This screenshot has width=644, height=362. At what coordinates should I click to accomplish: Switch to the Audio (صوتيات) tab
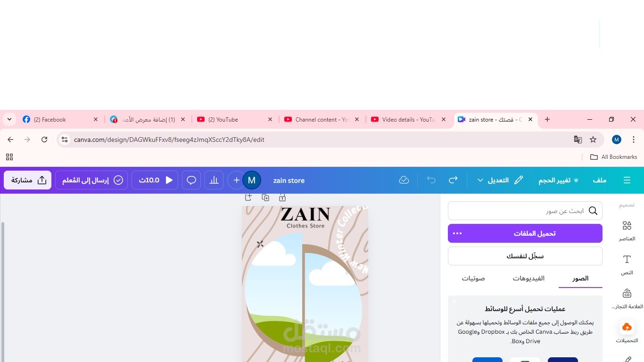pos(473,278)
